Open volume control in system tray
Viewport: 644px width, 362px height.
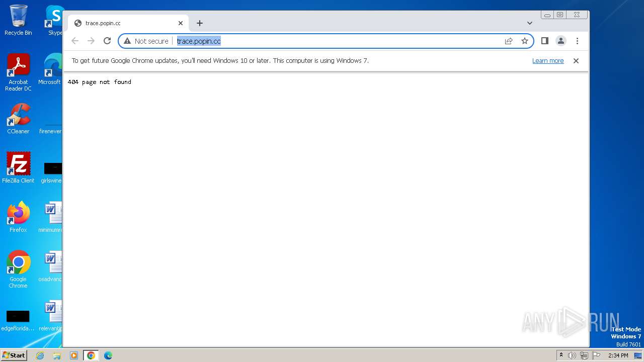tap(572, 355)
